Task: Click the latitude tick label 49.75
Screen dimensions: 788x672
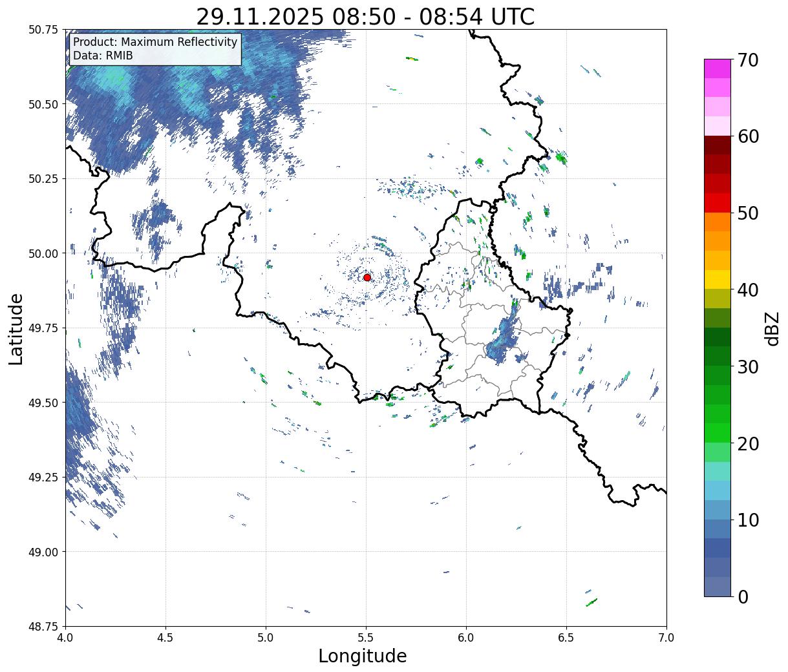Action: click(x=43, y=328)
